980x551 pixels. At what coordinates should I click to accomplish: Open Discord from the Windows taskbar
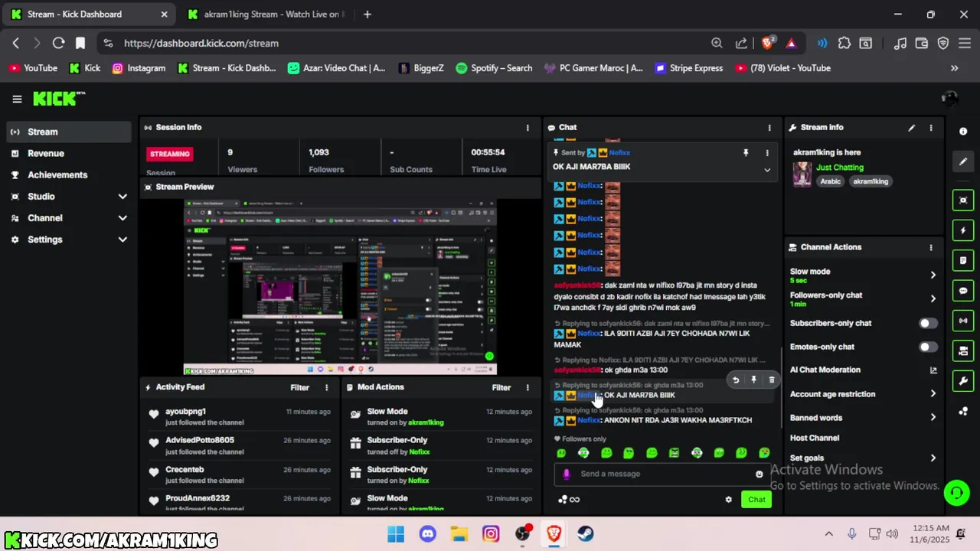427,534
